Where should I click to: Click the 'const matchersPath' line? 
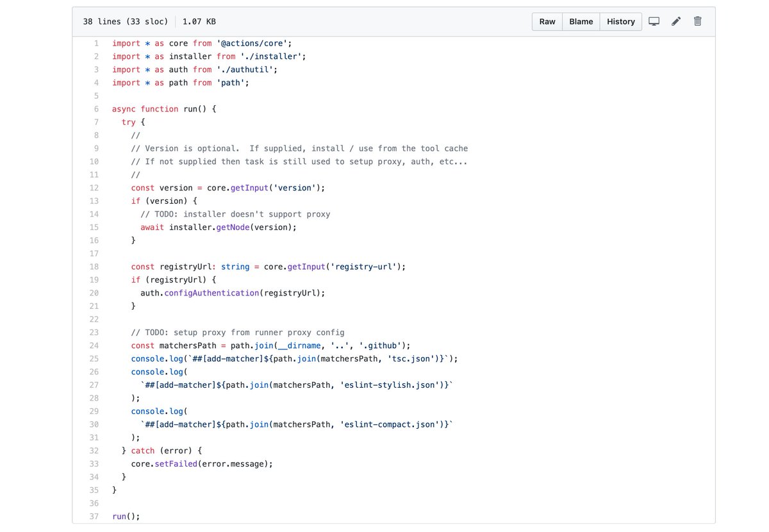click(270, 345)
